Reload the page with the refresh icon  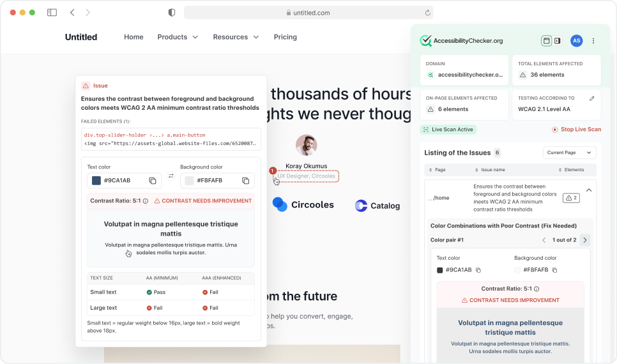(428, 13)
